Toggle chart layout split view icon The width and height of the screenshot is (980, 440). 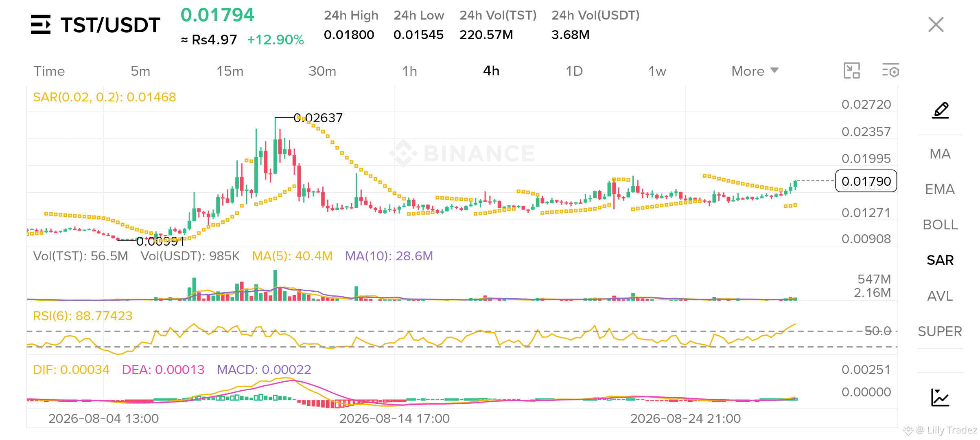point(851,70)
